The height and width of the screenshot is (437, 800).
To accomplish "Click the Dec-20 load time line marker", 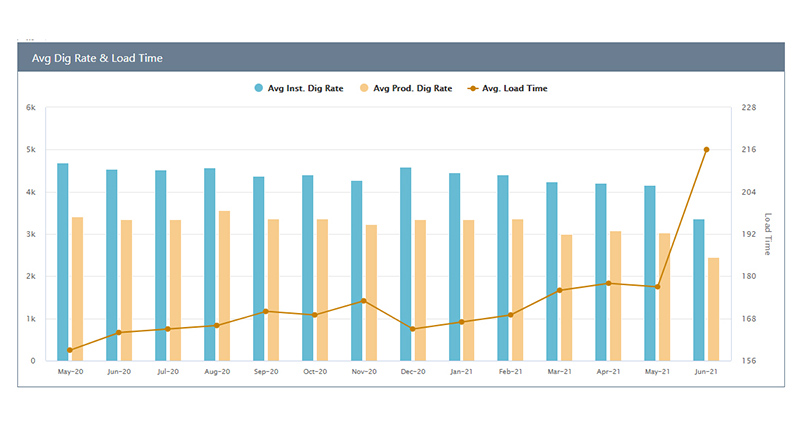I will [413, 329].
